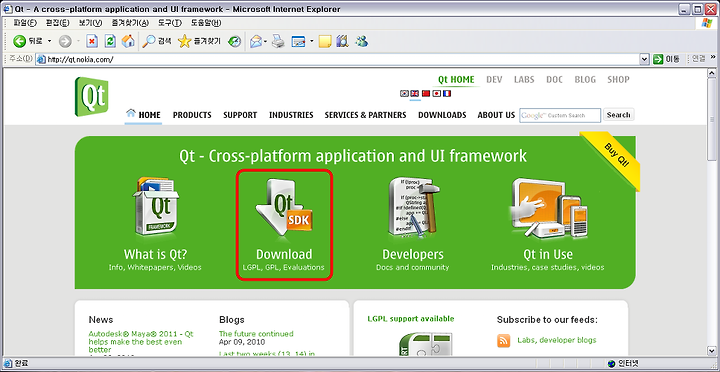Switch to the SHOP top tab
The width and height of the screenshot is (720, 372).
[618, 79]
